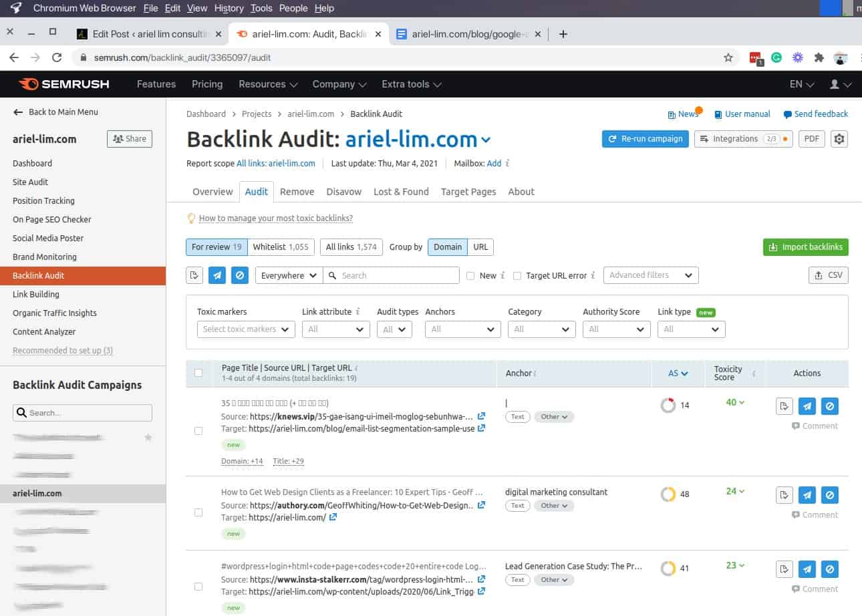Click the Re-run campaign button
The height and width of the screenshot is (616, 862).
[x=645, y=139]
